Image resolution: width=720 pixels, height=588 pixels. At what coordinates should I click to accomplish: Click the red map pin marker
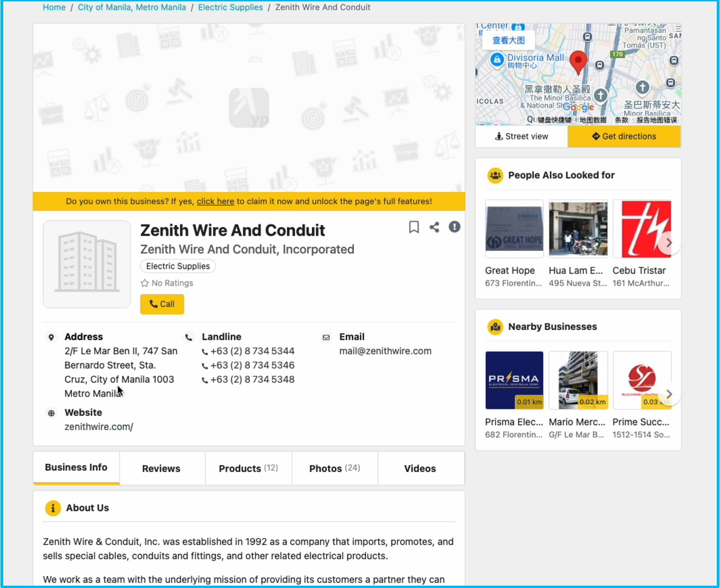click(578, 62)
